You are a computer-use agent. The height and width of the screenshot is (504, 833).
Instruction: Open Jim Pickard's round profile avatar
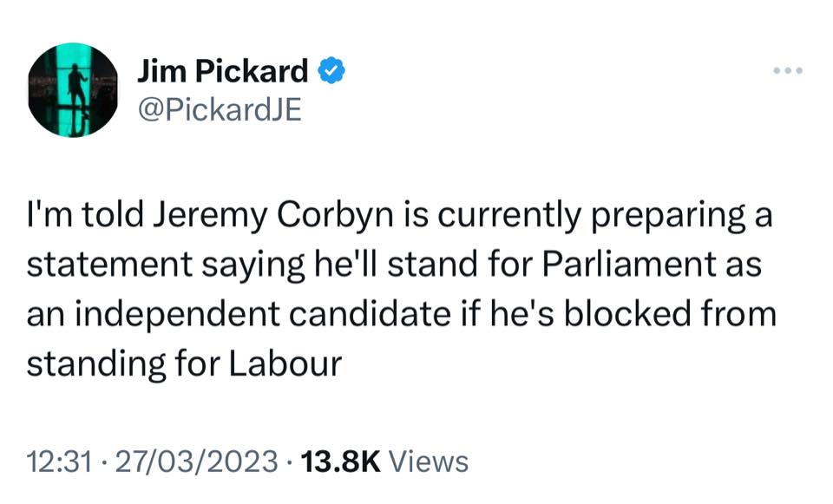tap(73, 90)
